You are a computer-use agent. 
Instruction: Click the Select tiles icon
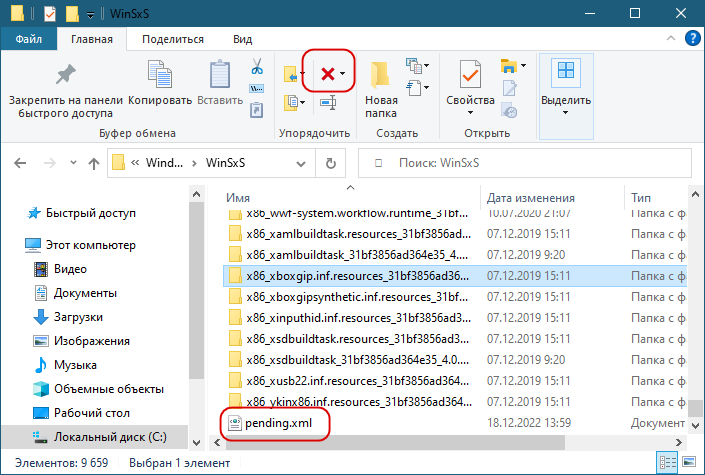point(566,71)
